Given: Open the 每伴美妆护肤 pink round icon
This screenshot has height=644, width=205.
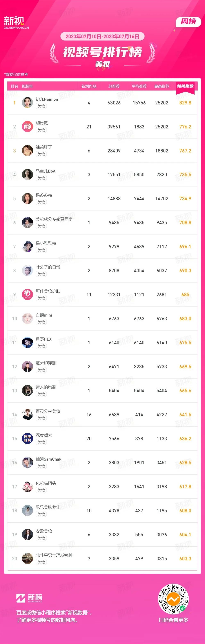Looking at the screenshot, I should [x=27, y=294].
